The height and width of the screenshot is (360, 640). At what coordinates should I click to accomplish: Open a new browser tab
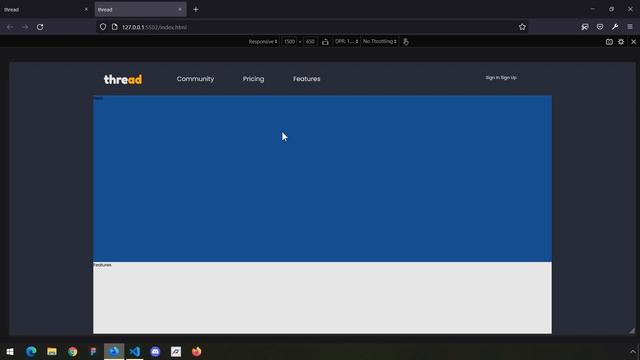196,9
